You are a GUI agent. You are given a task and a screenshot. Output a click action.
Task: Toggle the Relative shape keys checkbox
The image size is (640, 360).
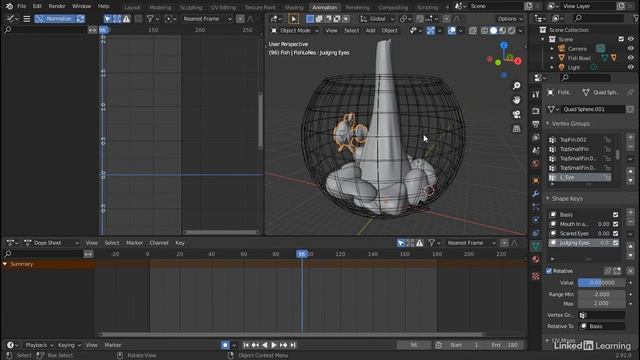(549, 271)
